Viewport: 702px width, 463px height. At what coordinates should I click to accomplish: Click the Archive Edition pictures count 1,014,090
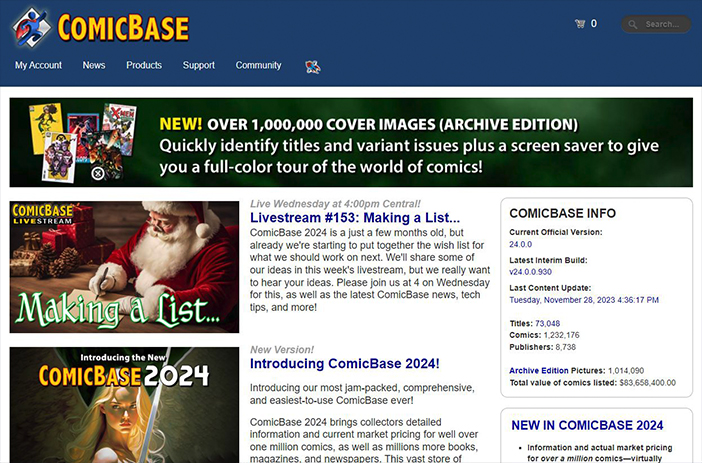[x=625, y=371]
